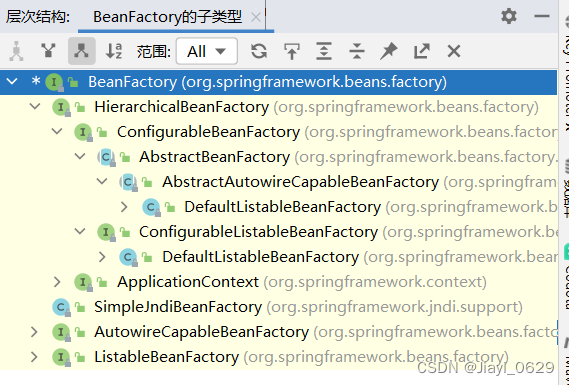Select the HierarchicalBeanFactory row
The image size is (569, 385).
[x=278, y=107]
